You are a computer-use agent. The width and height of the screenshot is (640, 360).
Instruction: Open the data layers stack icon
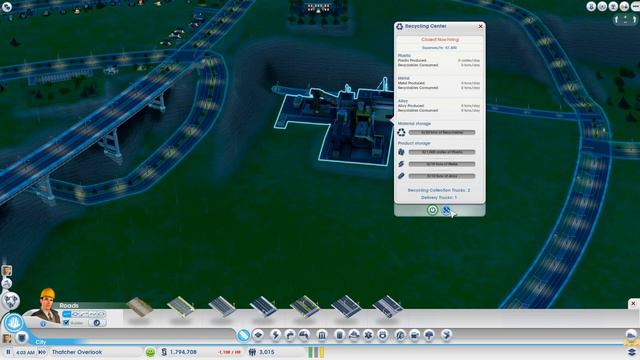point(632,352)
